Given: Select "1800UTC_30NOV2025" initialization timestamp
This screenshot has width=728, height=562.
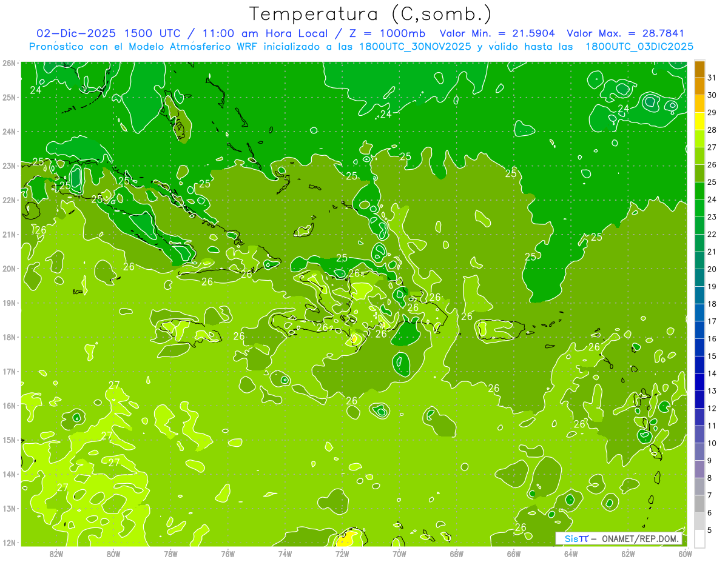Looking at the screenshot, I should [x=415, y=47].
